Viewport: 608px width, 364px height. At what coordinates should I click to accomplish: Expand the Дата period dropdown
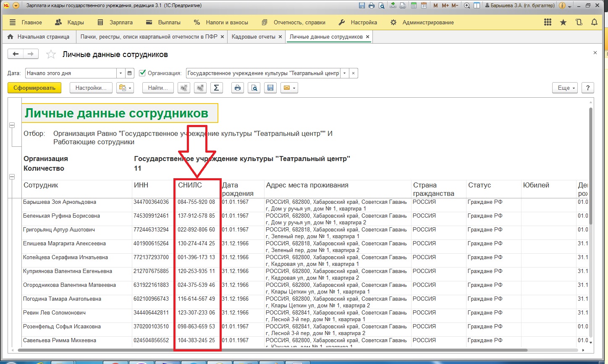tap(121, 73)
